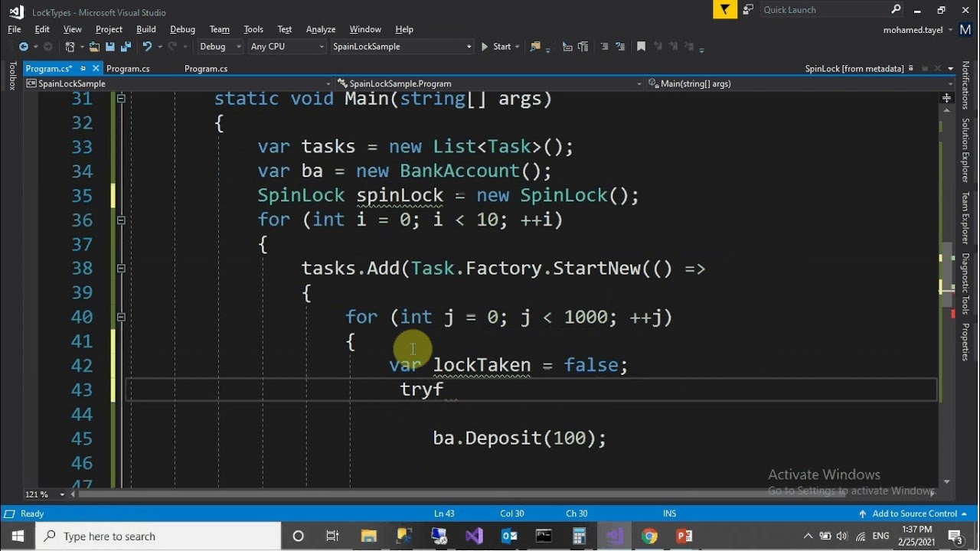The image size is (980, 551).
Task: Switch to the second Program.cs tab
Action: pos(128,68)
